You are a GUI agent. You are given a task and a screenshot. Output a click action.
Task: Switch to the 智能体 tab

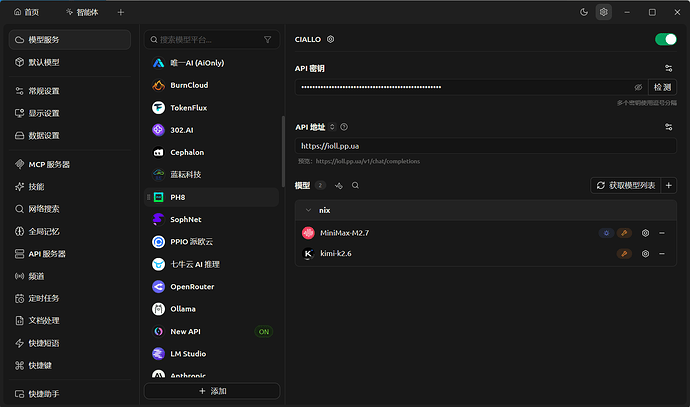82,12
